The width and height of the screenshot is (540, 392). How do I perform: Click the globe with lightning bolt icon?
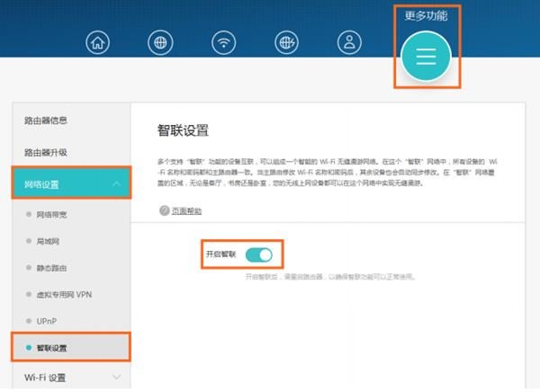[x=285, y=42]
